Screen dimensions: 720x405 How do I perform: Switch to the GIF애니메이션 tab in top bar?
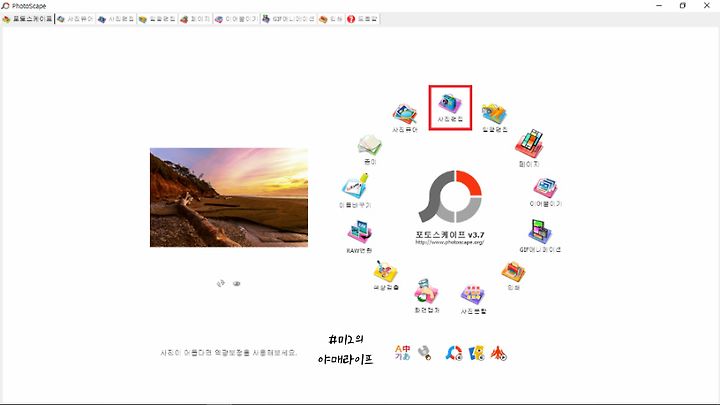[288, 19]
